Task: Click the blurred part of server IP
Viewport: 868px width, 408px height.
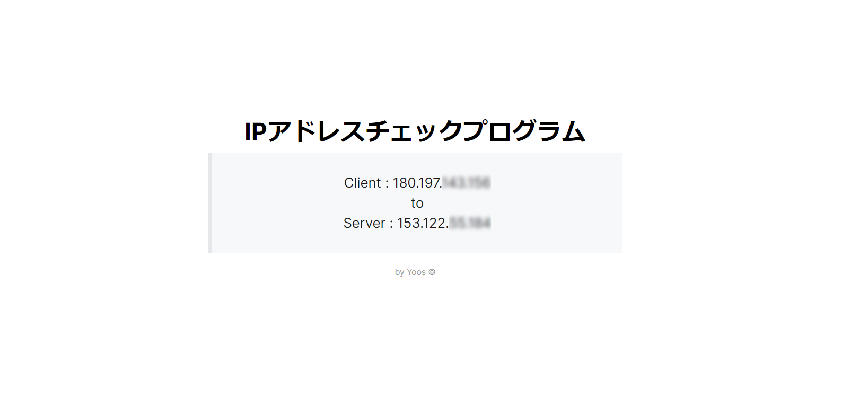Action: pos(470,223)
